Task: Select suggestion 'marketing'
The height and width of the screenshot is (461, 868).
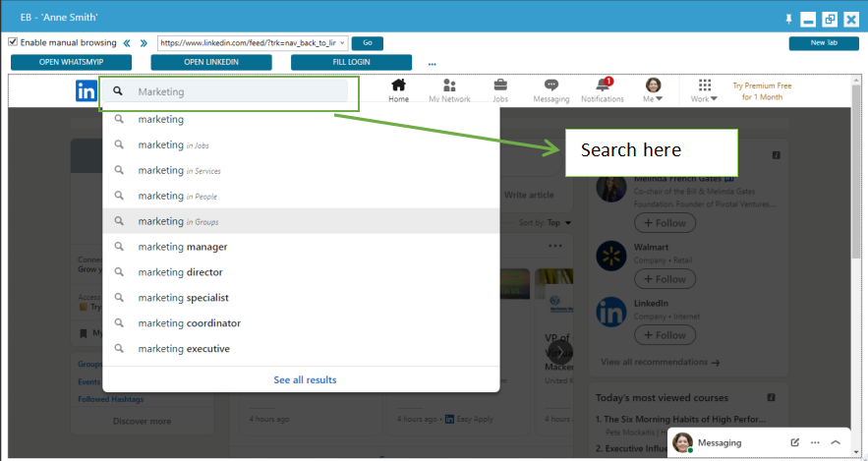Action: coord(301,119)
